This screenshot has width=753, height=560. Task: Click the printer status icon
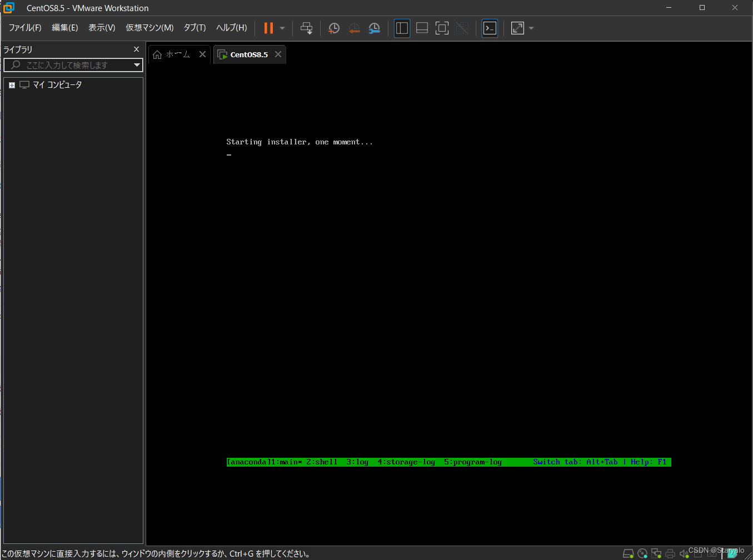click(x=670, y=553)
